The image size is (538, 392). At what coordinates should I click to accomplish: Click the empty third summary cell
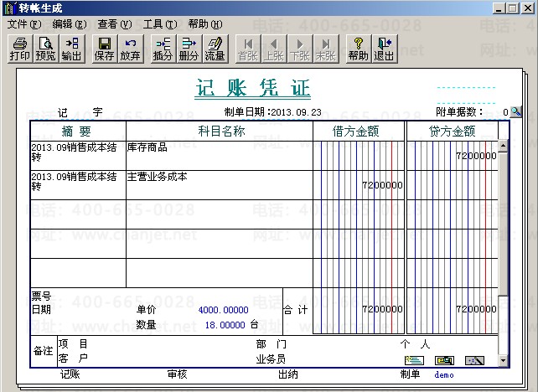pyautogui.click(x=78, y=214)
